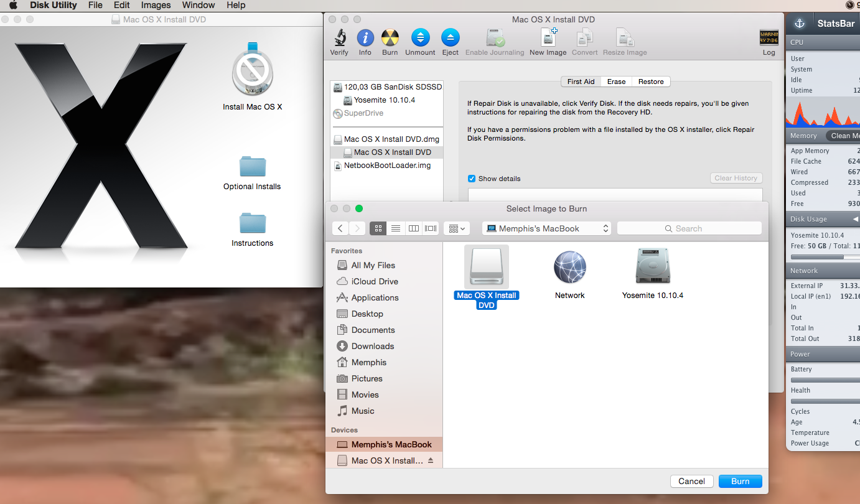The image size is (860, 504).
Task: Open the Log icon in the toolbar
Action: 769,37
